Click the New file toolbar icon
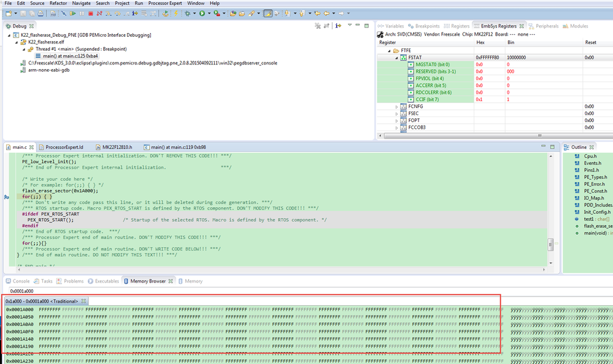Viewport: 613px width, 364px height. point(8,13)
